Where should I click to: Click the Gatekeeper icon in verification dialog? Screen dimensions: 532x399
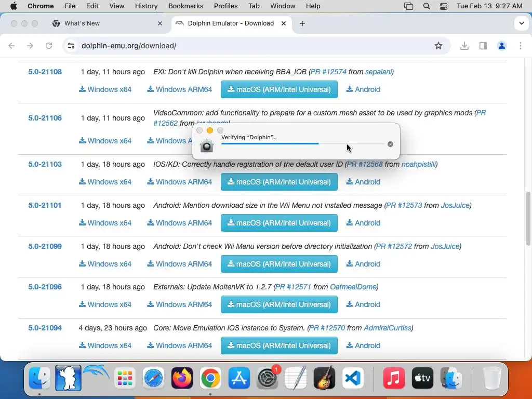(x=206, y=145)
